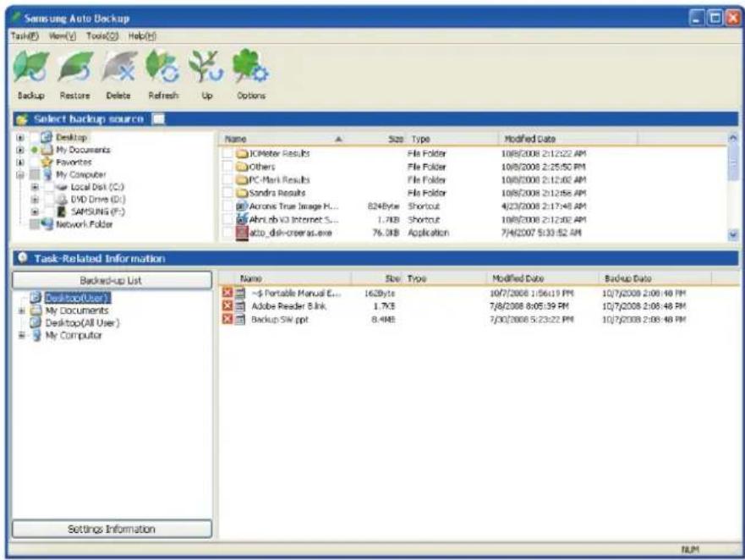This screenshot has height=560, width=745.
Task: Open the Tools menu
Action: (x=102, y=36)
